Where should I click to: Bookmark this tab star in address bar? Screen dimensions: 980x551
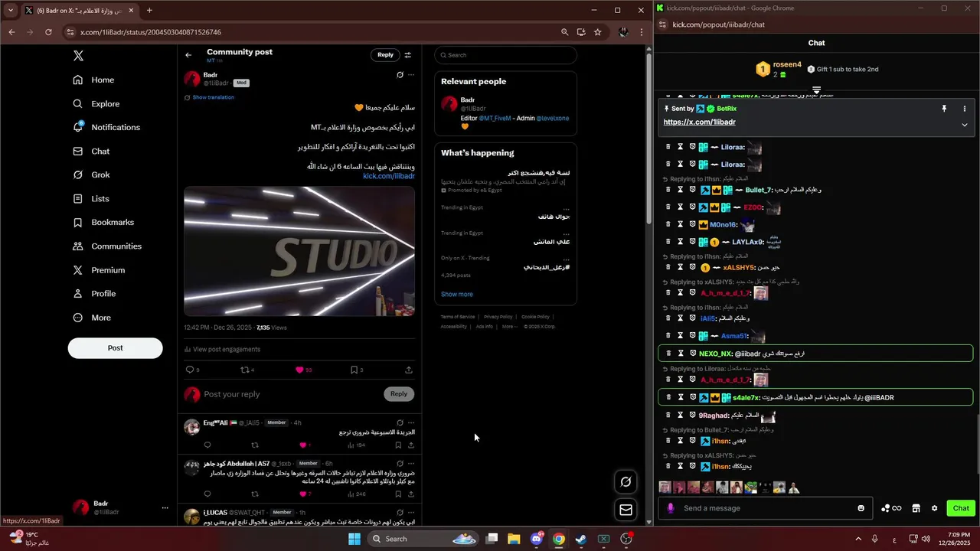(x=597, y=32)
